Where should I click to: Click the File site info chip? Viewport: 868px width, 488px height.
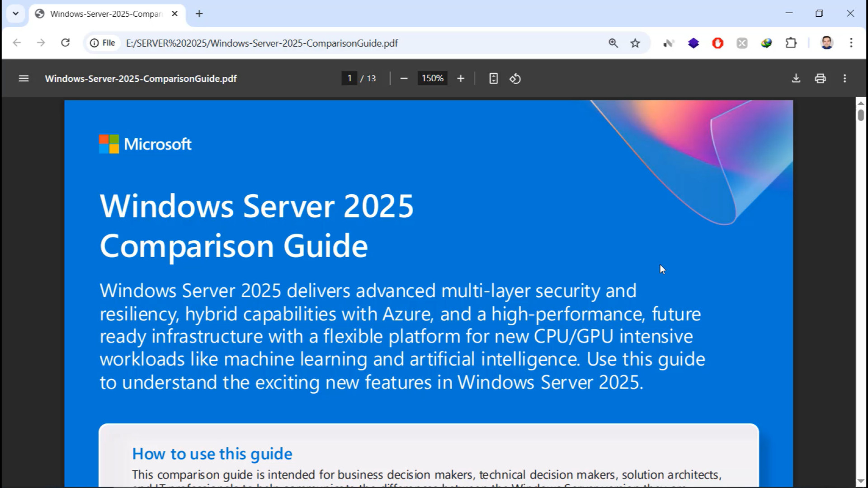[x=103, y=43]
